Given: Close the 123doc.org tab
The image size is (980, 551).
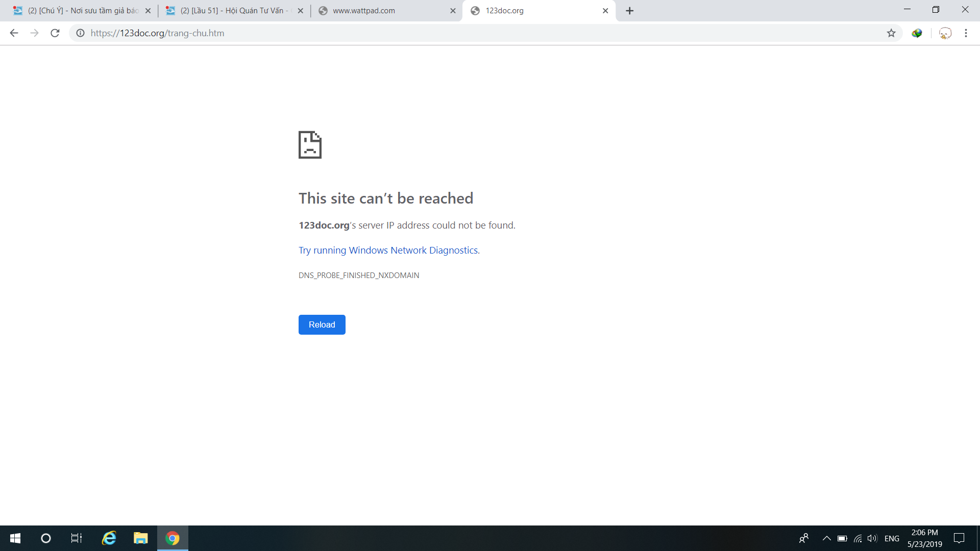Looking at the screenshot, I should (x=605, y=11).
